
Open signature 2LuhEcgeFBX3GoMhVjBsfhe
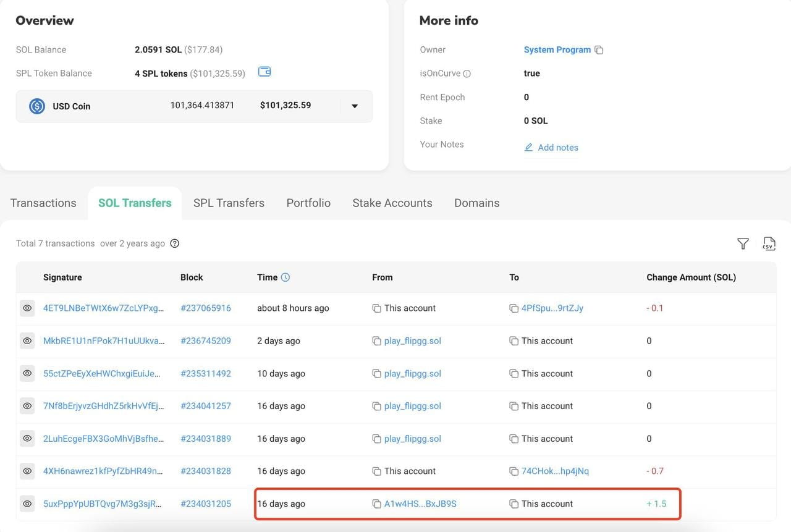tap(104, 439)
